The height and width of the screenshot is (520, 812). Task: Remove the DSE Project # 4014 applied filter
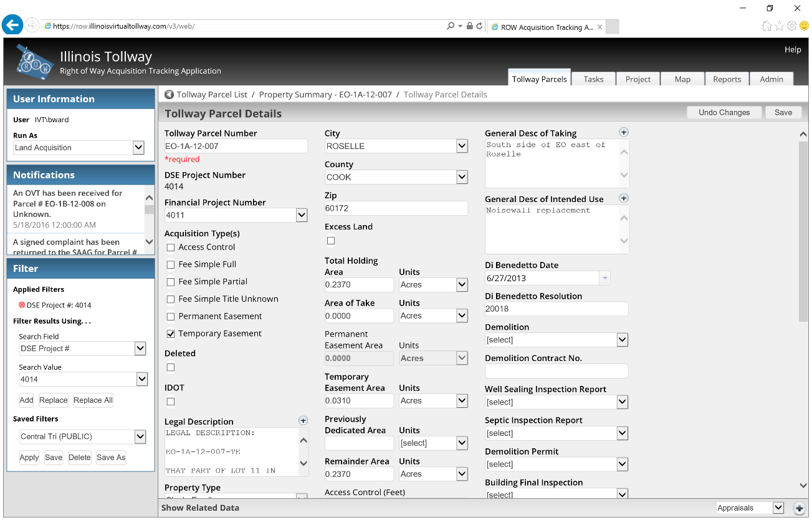[22, 305]
